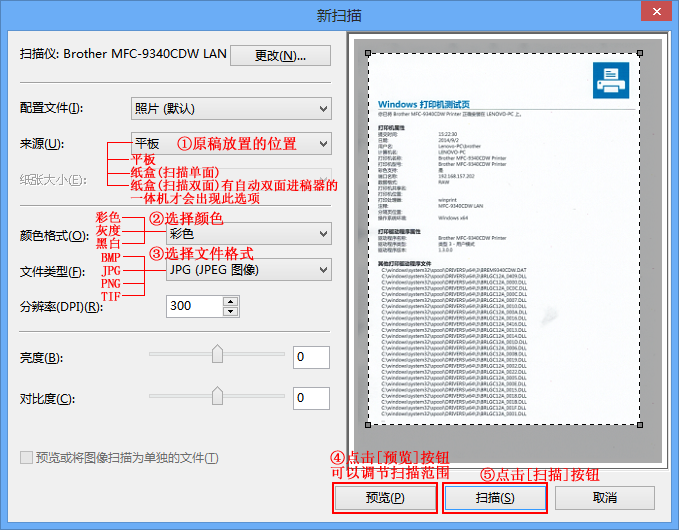
Task: Open the 颜色格式 color format dropdown
Action: (x=249, y=234)
